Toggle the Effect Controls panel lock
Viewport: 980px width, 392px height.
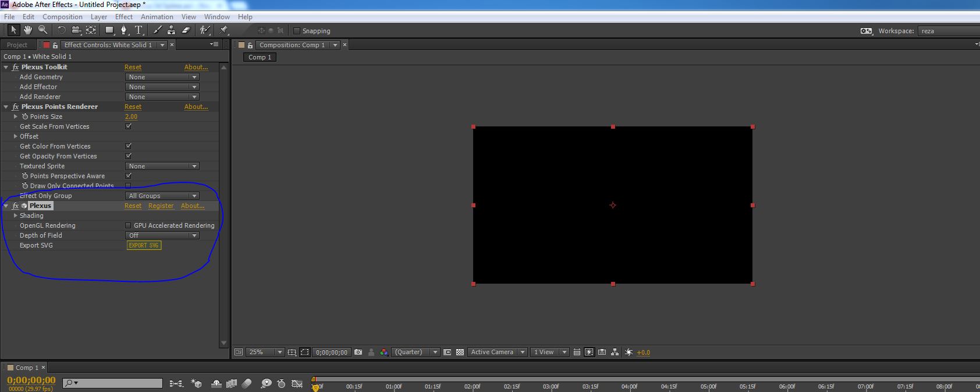55,45
